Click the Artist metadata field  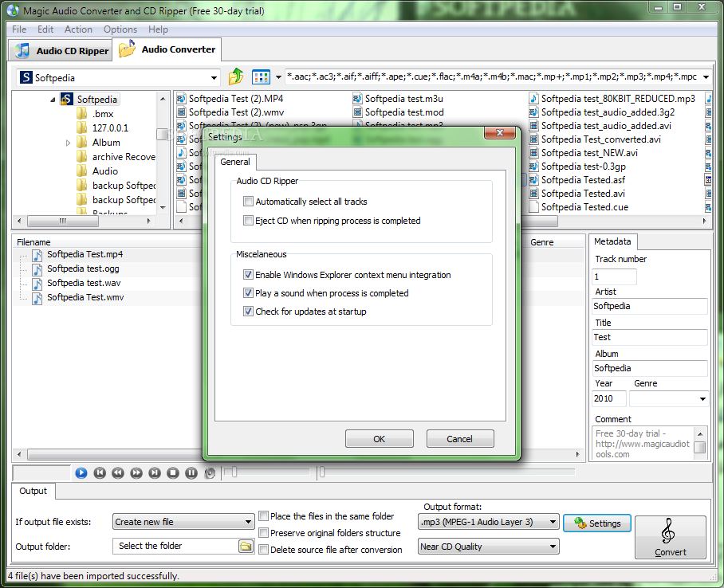coord(650,307)
